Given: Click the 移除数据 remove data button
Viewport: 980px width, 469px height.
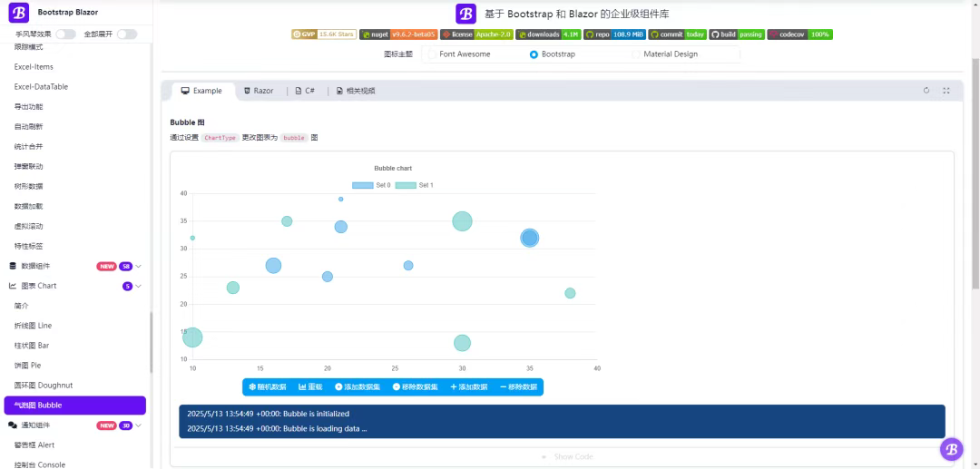Looking at the screenshot, I should 518,387.
